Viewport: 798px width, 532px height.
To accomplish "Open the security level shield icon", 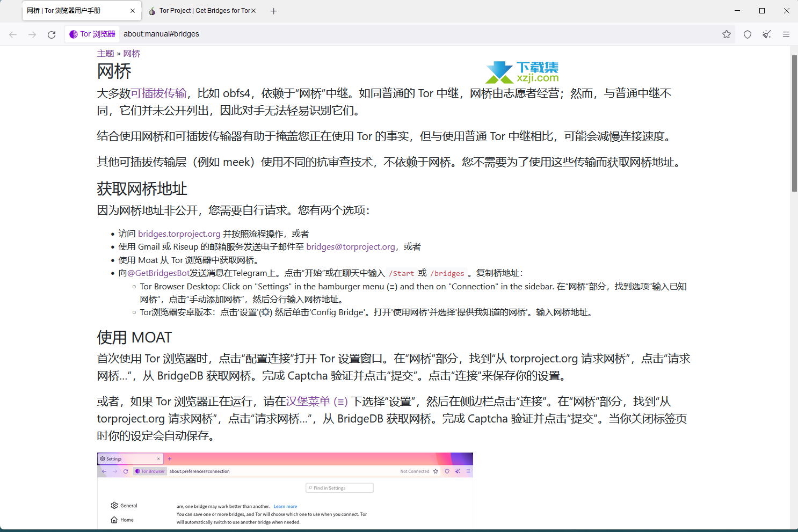I will [x=747, y=34].
